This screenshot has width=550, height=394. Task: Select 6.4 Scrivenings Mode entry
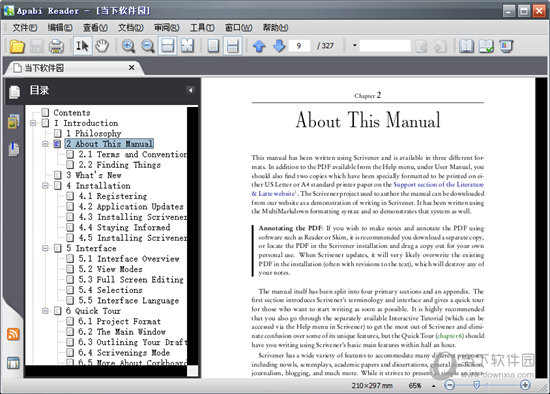pyautogui.click(x=124, y=353)
